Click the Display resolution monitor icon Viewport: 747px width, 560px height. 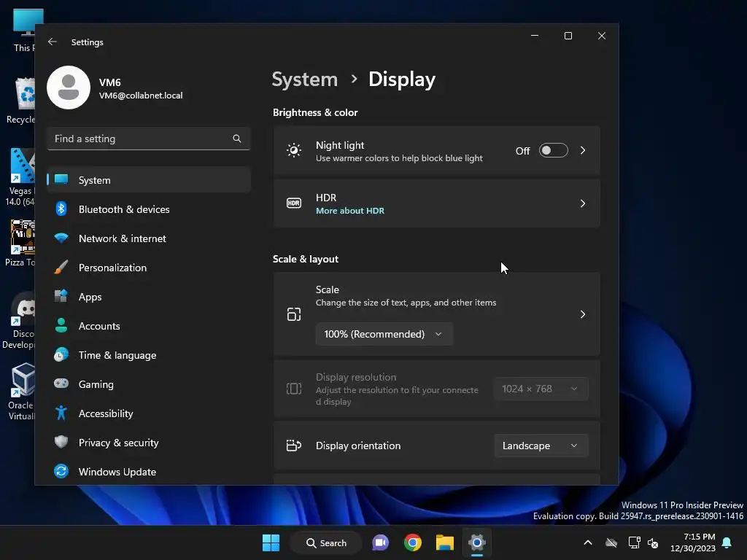pos(294,389)
